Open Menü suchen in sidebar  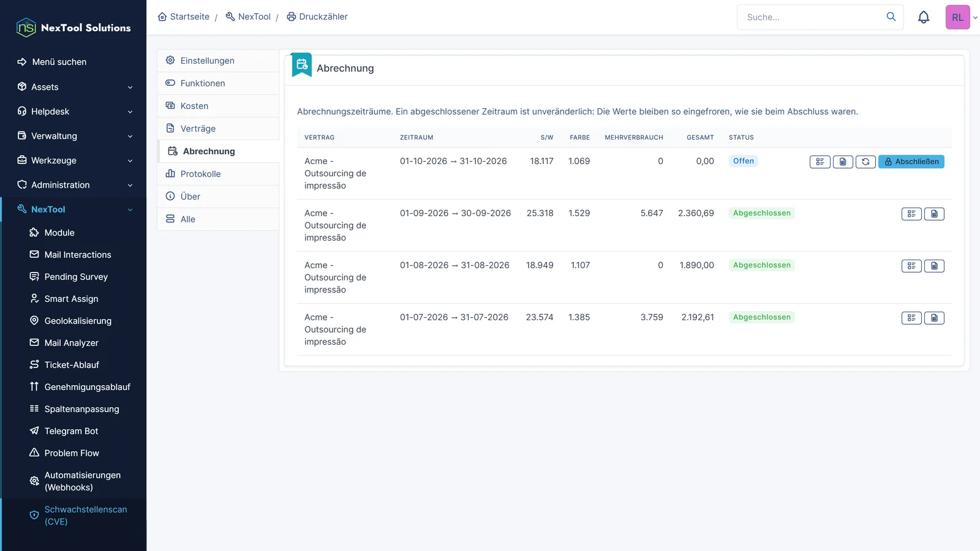pyautogui.click(x=73, y=62)
